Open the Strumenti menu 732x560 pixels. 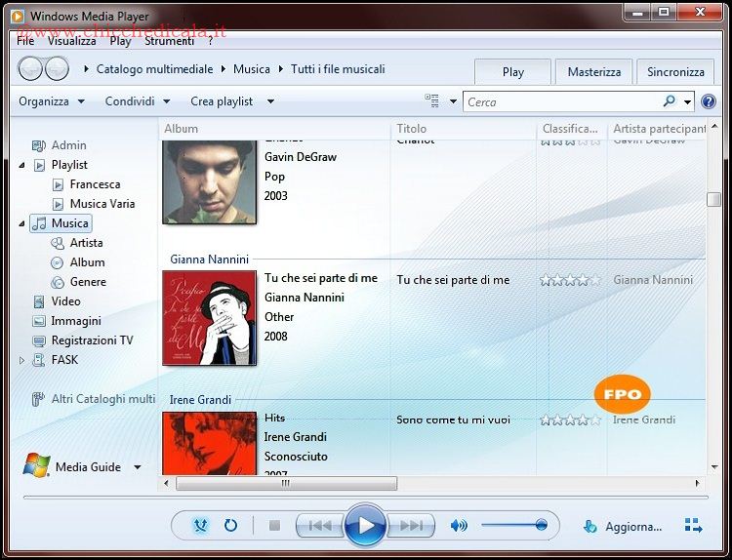pyautogui.click(x=169, y=41)
